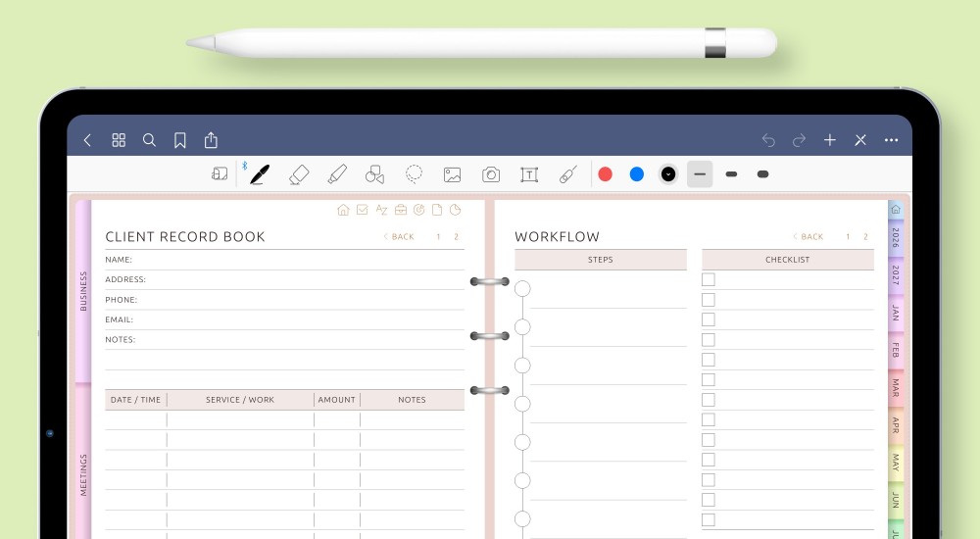Open the shapes tool
Image resolution: width=980 pixels, height=539 pixels.
pyautogui.click(x=374, y=174)
